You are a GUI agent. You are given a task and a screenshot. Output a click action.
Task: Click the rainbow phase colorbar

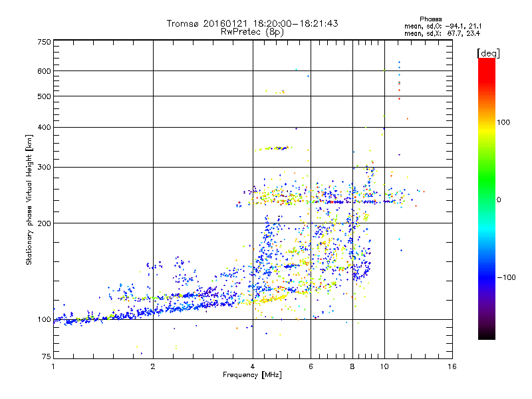pos(487,198)
